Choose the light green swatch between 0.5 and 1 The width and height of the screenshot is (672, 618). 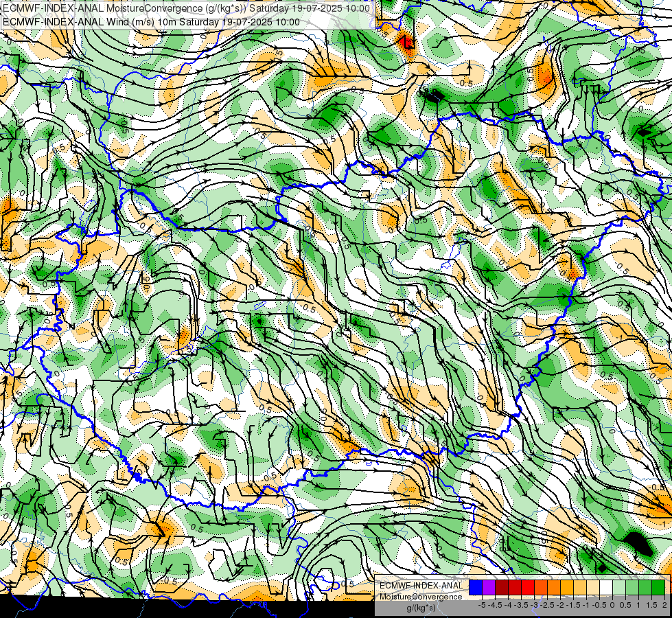pyautogui.click(x=632, y=588)
